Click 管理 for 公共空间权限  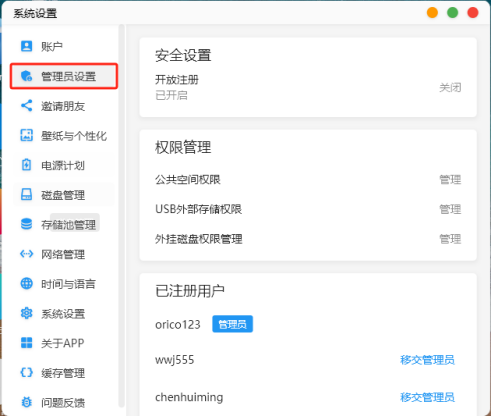point(450,180)
